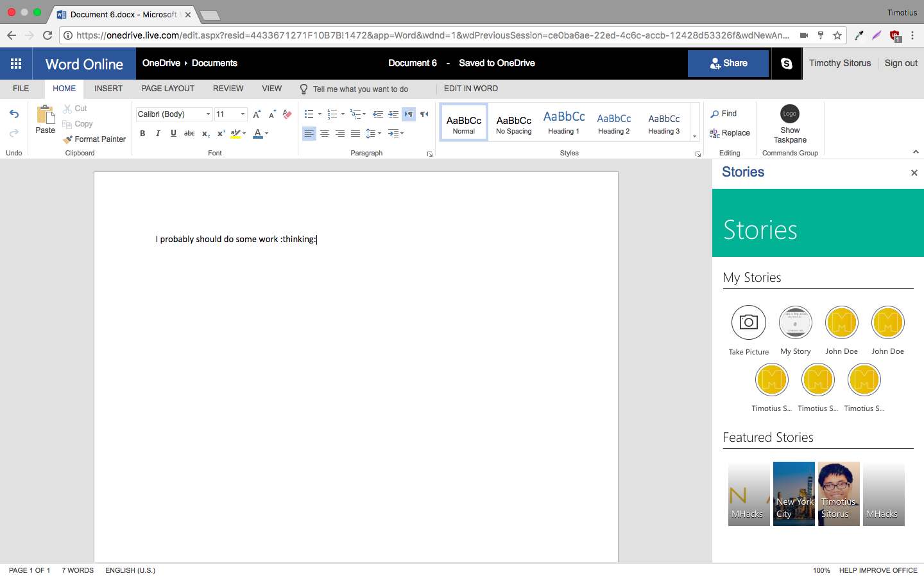This screenshot has width=924, height=578.
Task: Click the Grow Font icon
Action: pyautogui.click(x=257, y=114)
